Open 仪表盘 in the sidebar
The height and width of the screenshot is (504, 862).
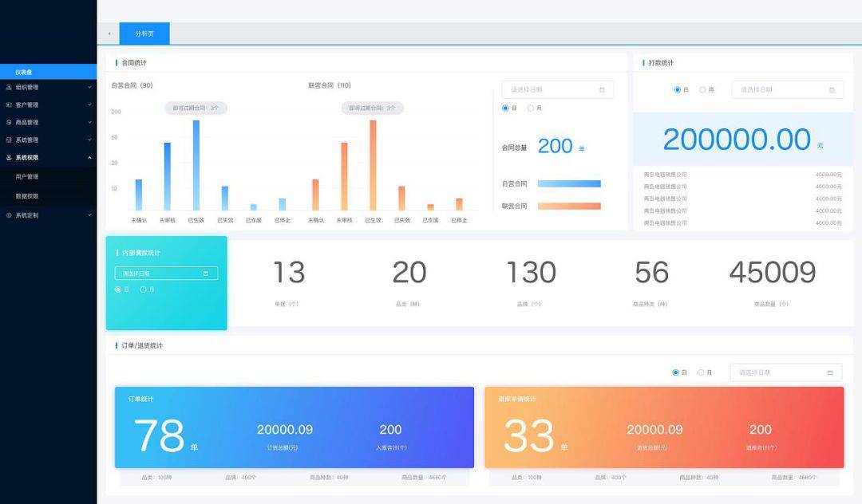coord(24,72)
